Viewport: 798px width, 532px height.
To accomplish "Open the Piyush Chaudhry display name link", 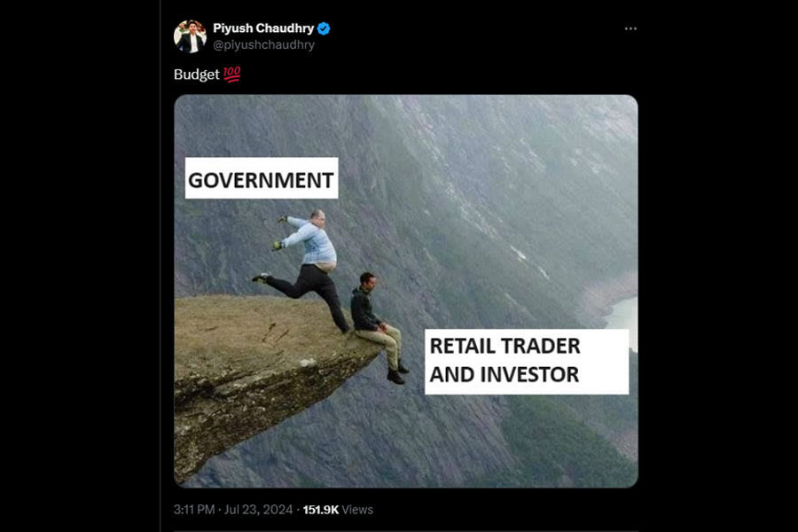I will 263,28.
